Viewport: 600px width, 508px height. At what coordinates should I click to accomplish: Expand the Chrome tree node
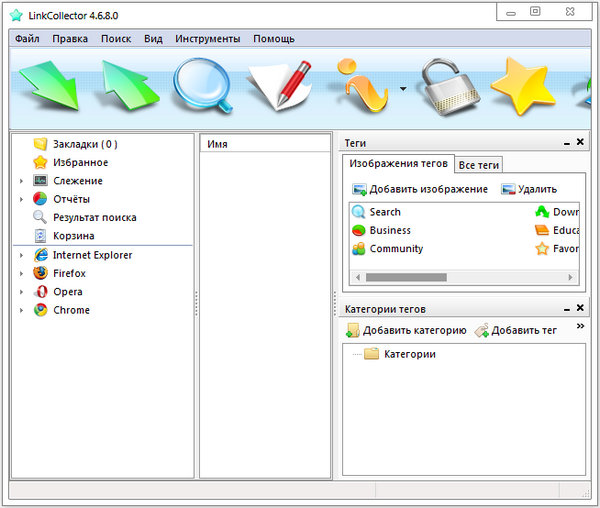pyautogui.click(x=21, y=311)
